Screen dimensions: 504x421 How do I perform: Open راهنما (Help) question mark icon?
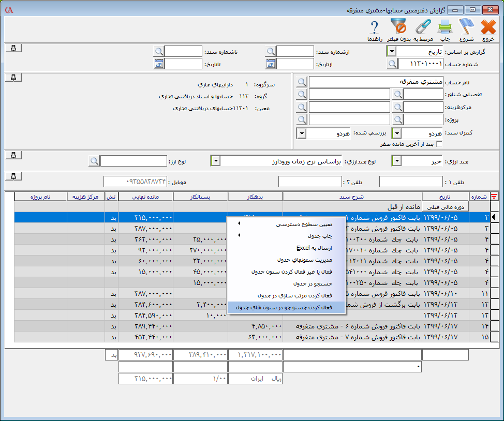point(375,27)
